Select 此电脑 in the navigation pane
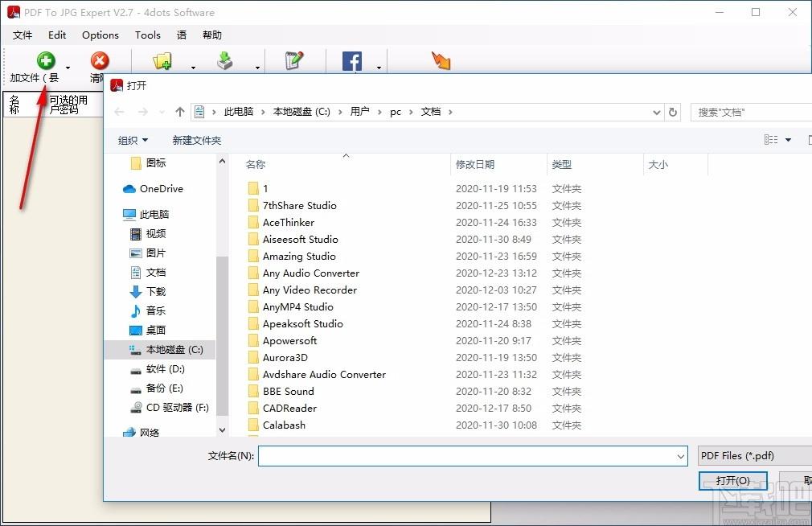Viewport: 812px width, 526px height. 146,215
